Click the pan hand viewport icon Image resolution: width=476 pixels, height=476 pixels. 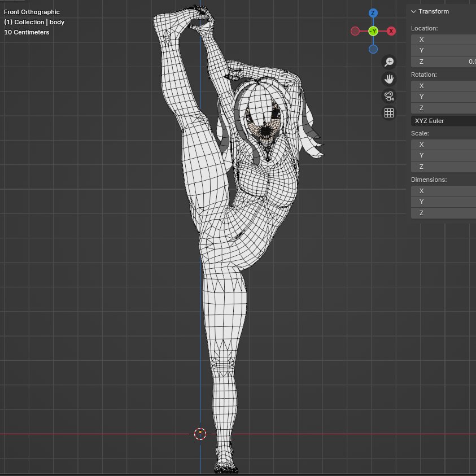click(x=388, y=78)
